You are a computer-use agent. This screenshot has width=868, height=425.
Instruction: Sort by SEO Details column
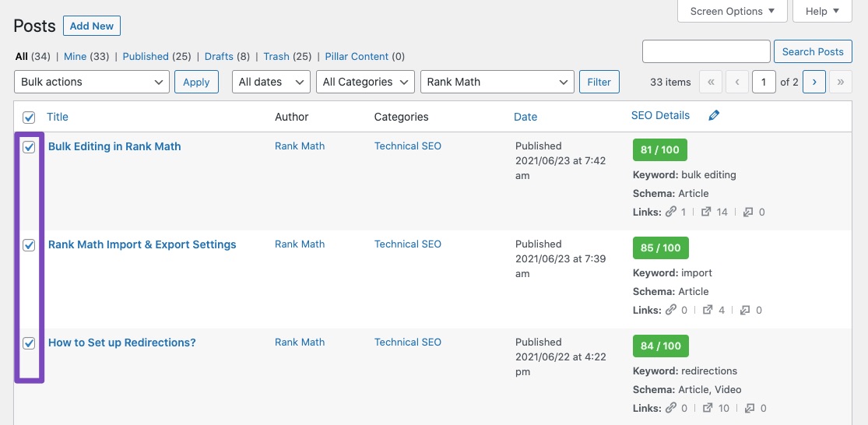pos(660,116)
